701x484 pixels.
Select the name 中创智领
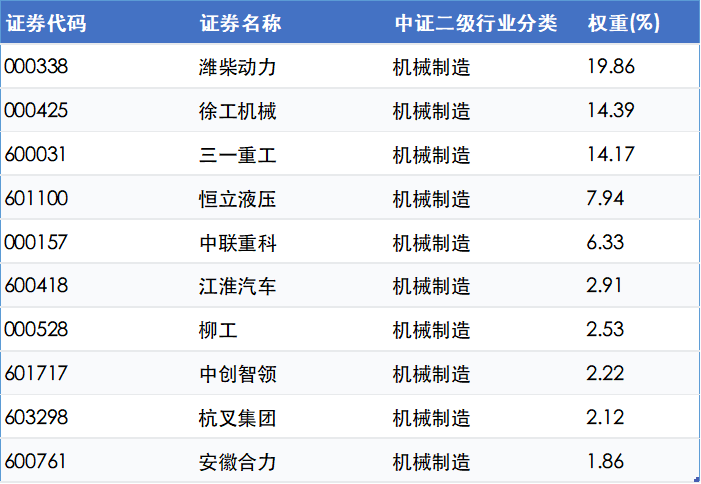point(238,375)
